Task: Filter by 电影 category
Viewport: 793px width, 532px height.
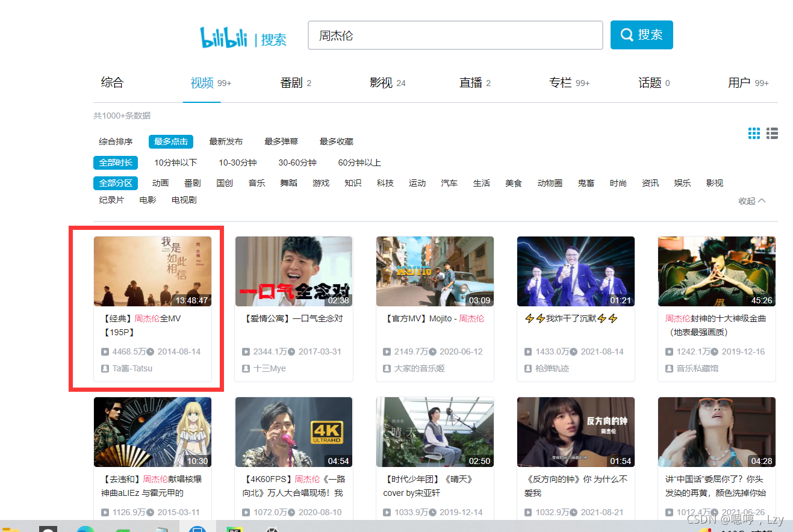Action: 148,200
